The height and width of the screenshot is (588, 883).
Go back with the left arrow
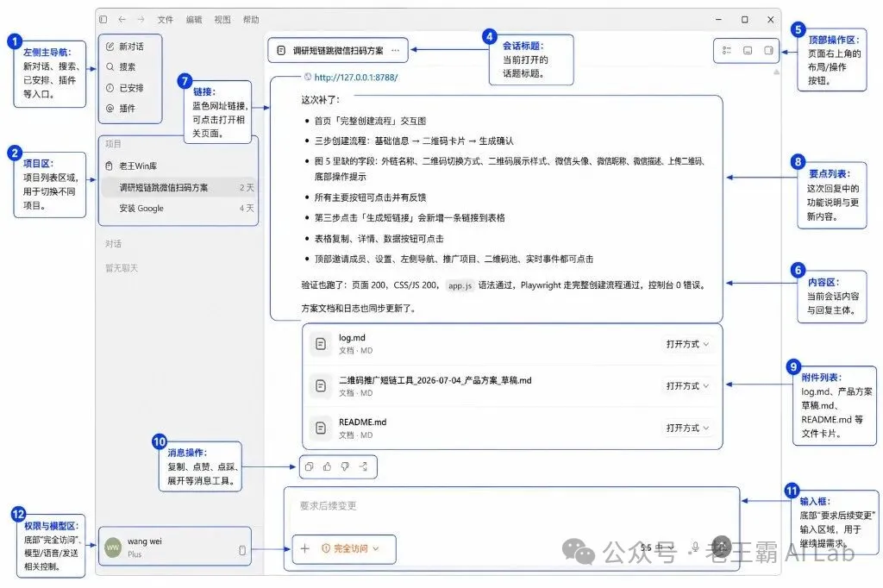click(122, 19)
